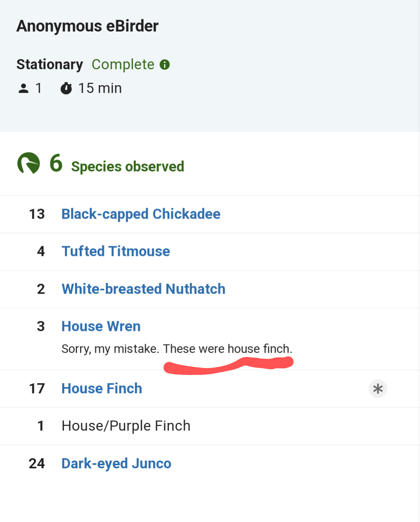Image resolution: width=420 pixels, height=522 pixels.
Task: Open the Dark-eyed Junco species link
Action: [116, 464]
